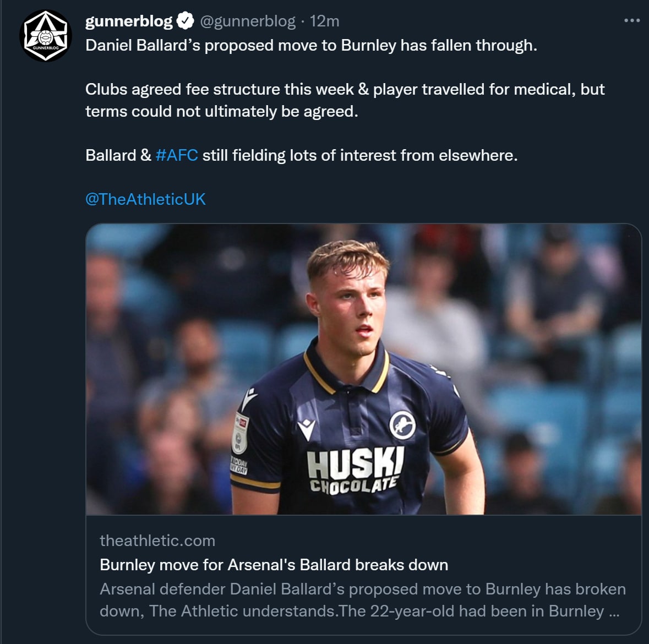
Task: Click the article description snippet text
Action: click(362, 600)
